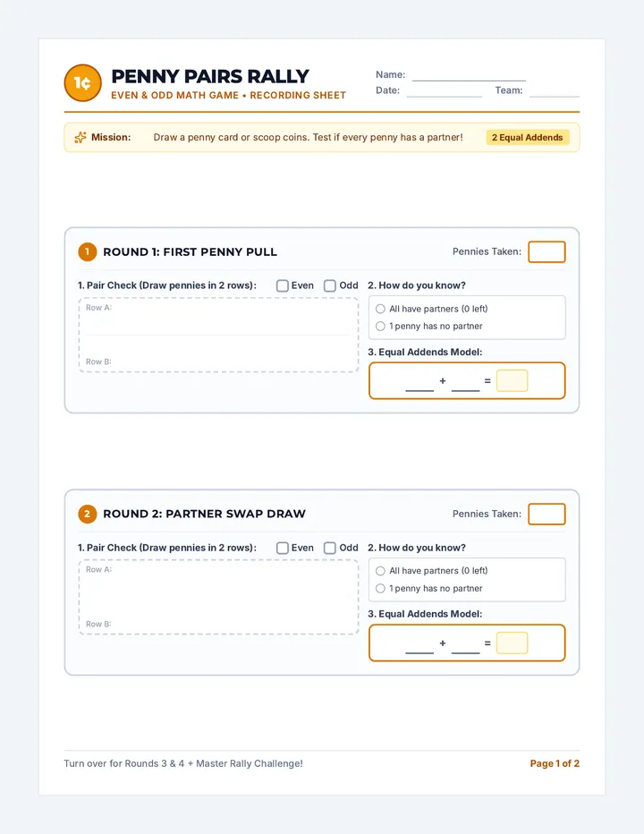This screenshot has height=834, width=644.
Task: Select 'All have partners' in Round 2
Action: point(380,571)
